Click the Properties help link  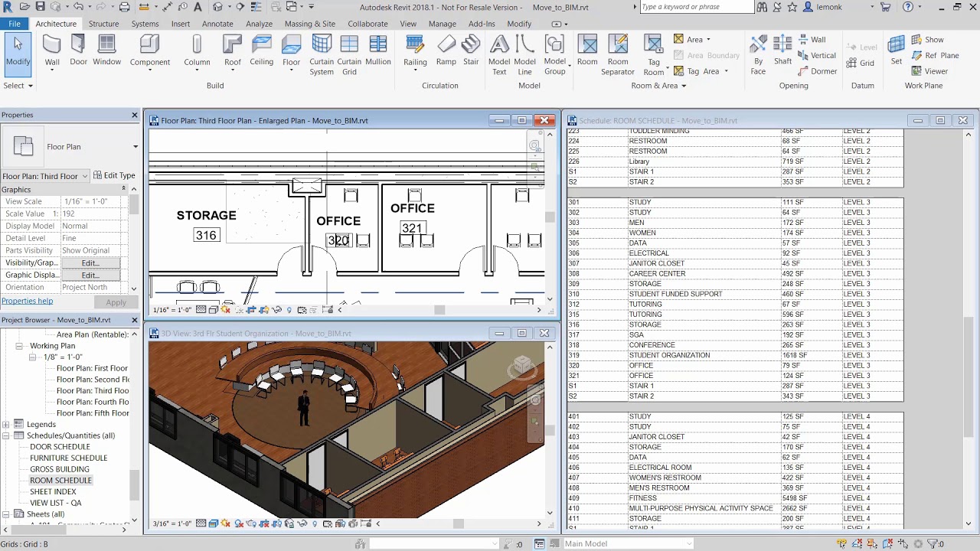pos(28,301)
